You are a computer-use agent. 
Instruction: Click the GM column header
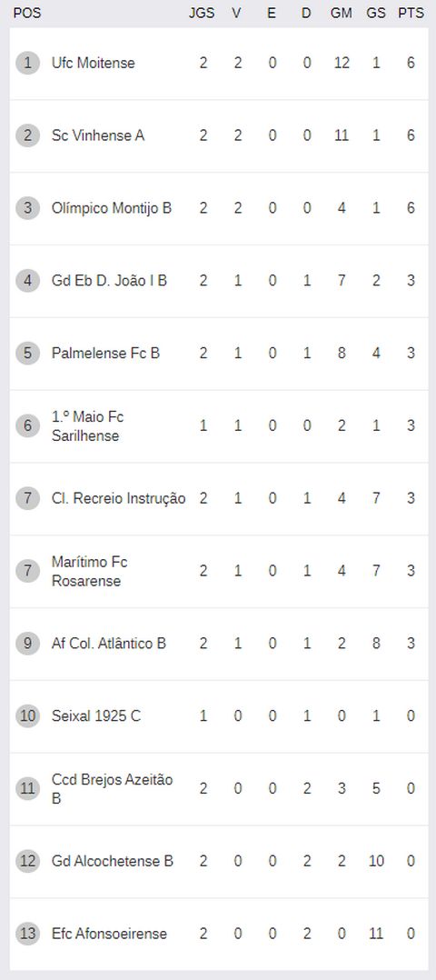point(341,13)
